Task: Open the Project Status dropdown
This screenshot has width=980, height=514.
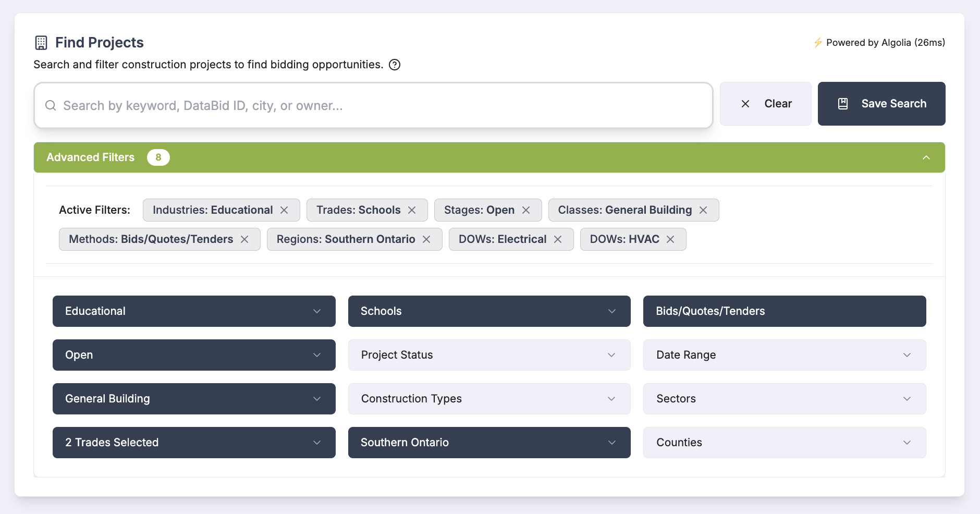Action: click(x=489, y=355)
